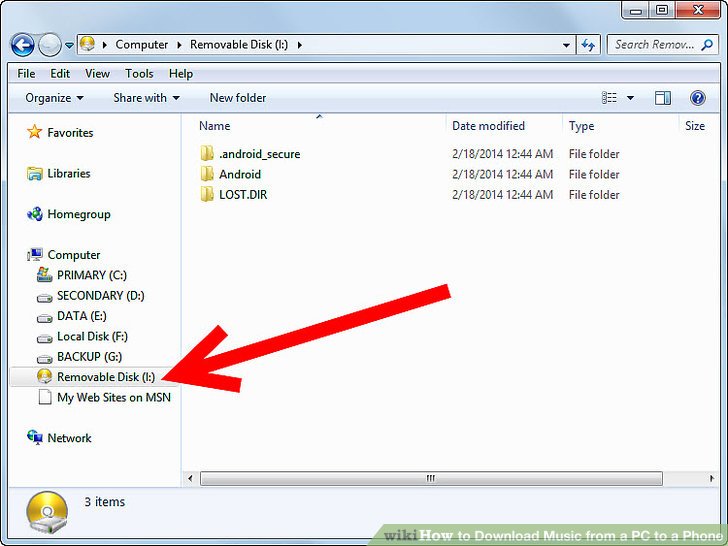Click the .android_secure folder name
Viewport: 728px width, 546px height.
click(x=260, y=154)
